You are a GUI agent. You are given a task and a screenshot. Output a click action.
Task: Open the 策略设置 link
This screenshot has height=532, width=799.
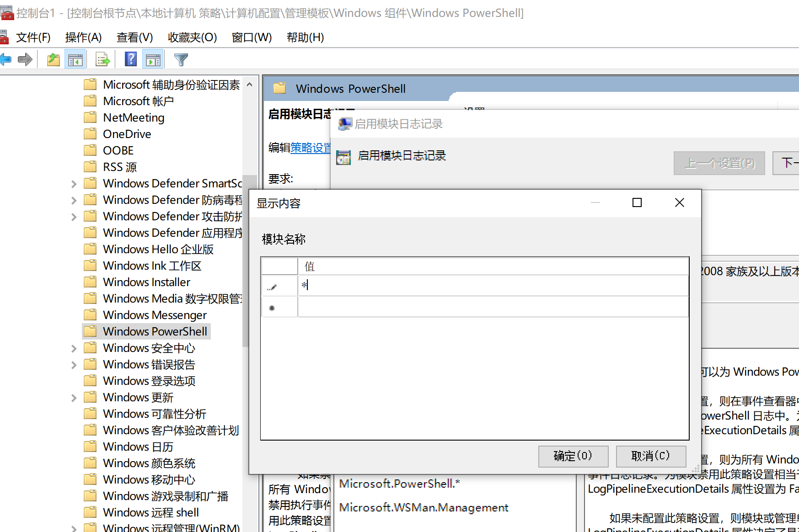click(311, 148)
